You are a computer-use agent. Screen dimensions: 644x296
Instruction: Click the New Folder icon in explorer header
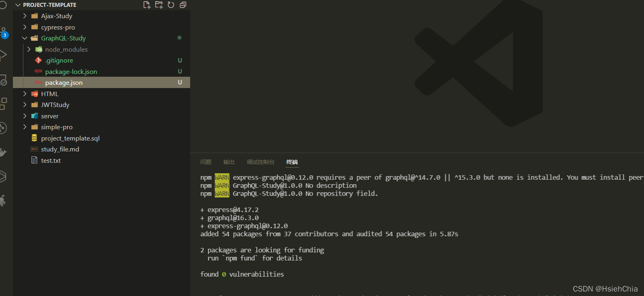click(159, 5)
